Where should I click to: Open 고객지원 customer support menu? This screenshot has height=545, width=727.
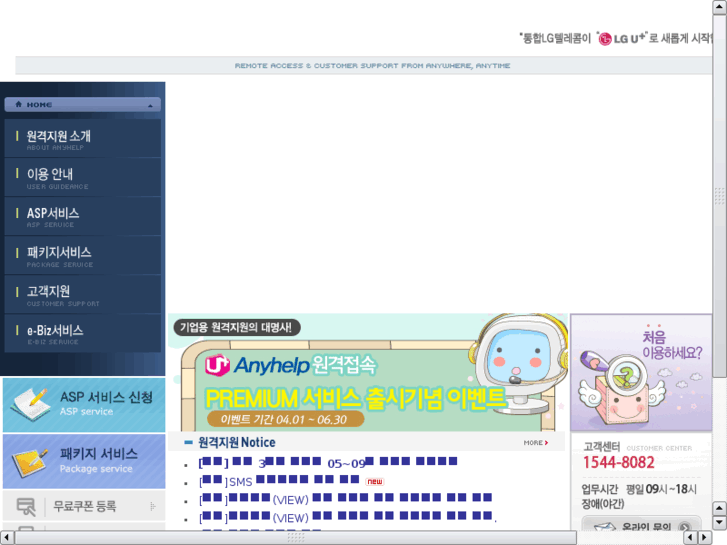pyautogui.click(x=83, y=295)
